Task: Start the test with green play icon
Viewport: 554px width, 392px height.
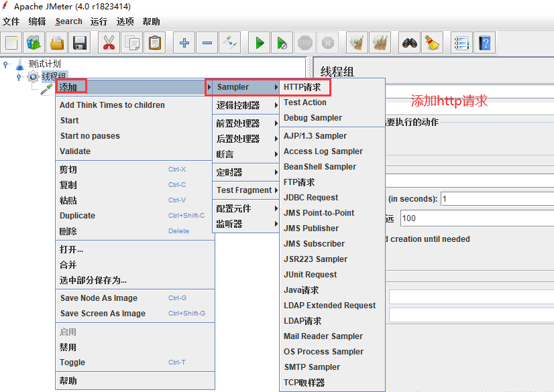Action: point(260,43)
